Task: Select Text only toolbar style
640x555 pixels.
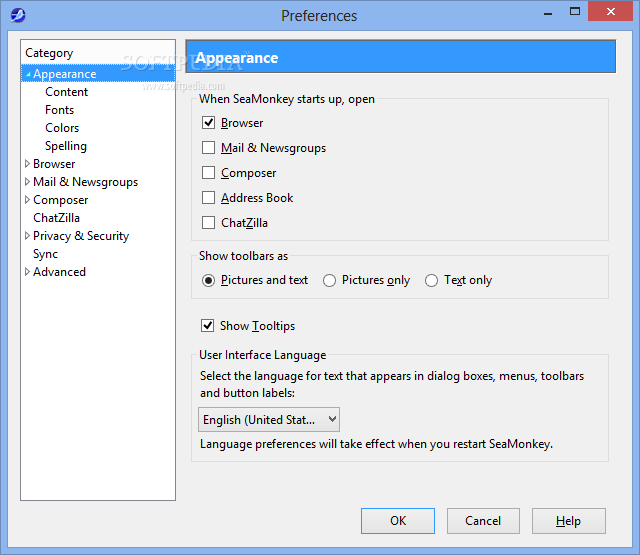Action: coord(431,280)
